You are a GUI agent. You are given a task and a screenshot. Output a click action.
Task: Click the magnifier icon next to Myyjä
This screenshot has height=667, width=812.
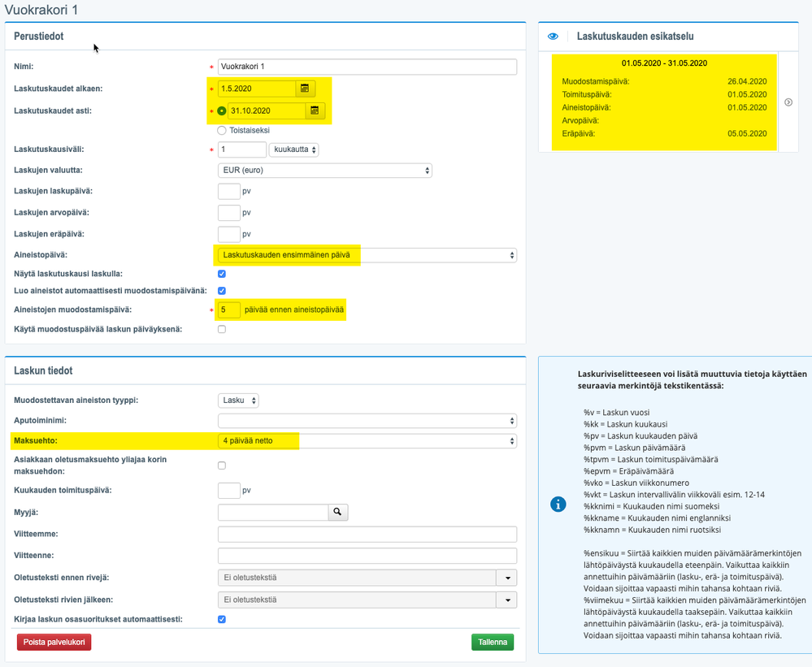pos(337,513)
